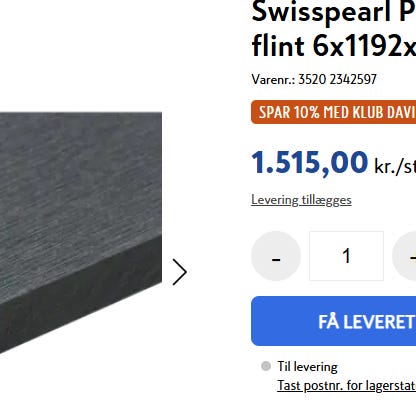
Task: Click the flint 6x1192 dimension title line
Action: (334, 46)
